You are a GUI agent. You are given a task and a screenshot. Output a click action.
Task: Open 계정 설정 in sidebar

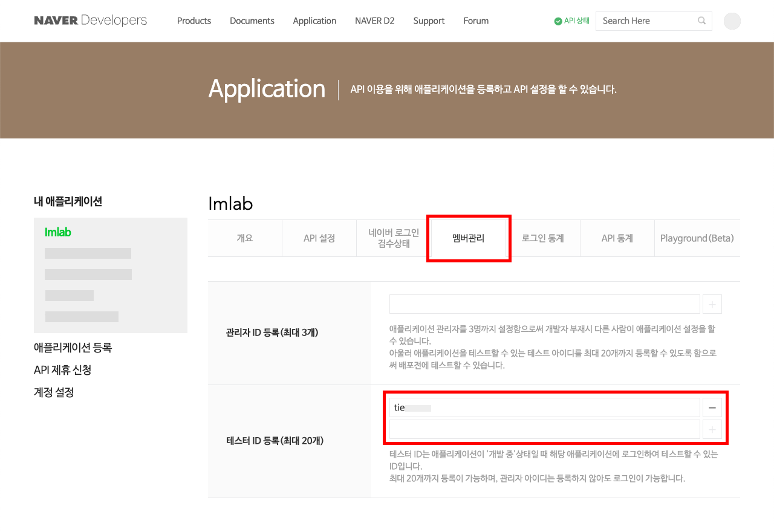tap(54, 392)
